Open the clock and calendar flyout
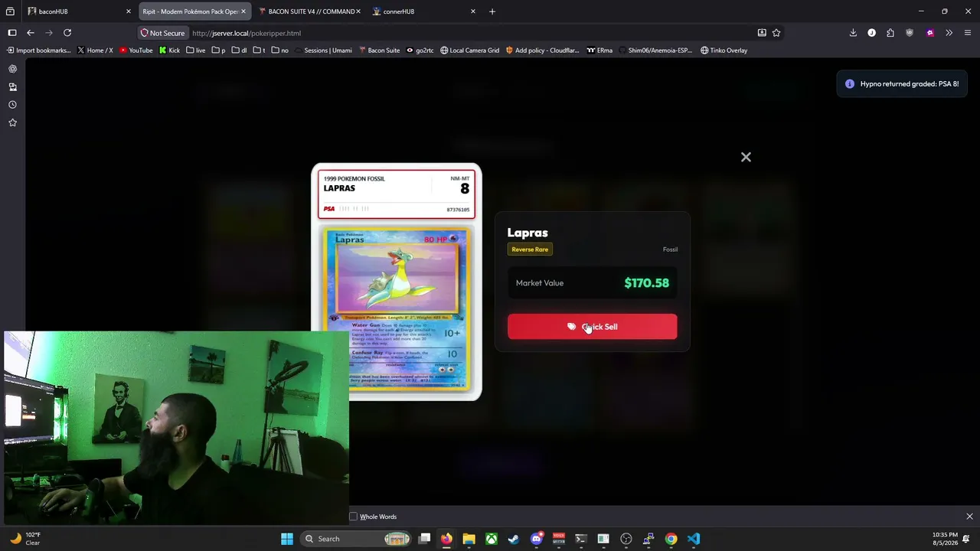The width and height of the screenshot is (980, 551). pos(945,539)
